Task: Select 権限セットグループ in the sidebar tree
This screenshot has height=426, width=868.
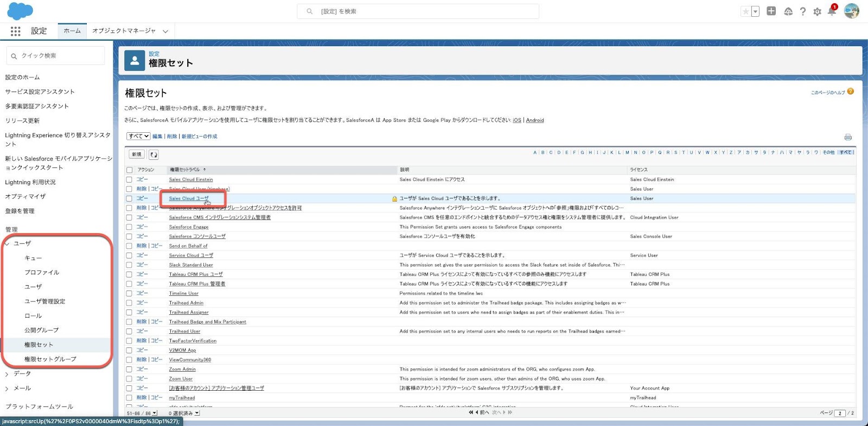Action: click(x=50, y=359)
